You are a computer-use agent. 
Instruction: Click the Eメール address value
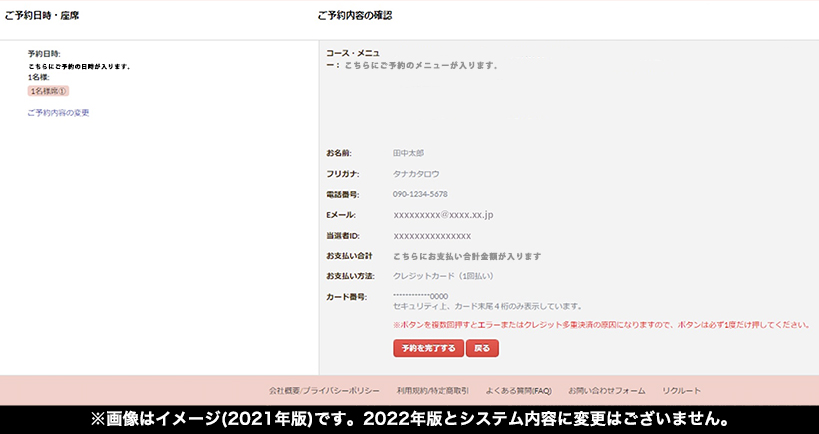pyautogui.click(x=443, y=215)
